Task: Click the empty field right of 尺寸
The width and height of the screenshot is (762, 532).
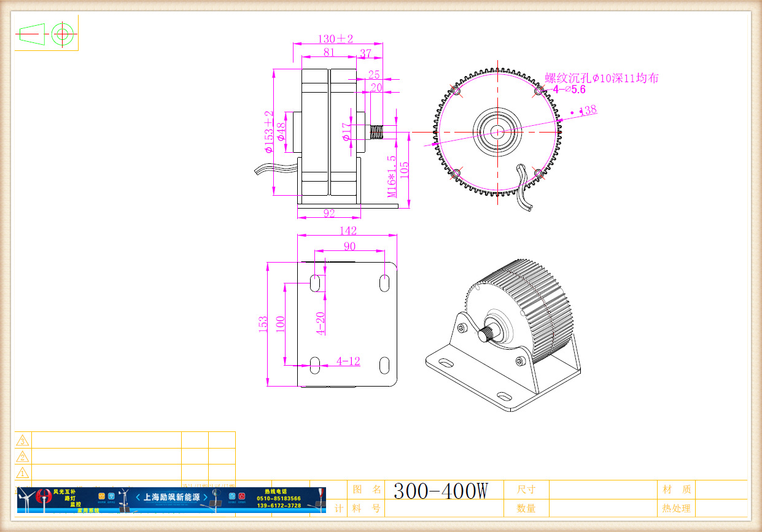Action: pyautogui.click(x=602, y=490)
